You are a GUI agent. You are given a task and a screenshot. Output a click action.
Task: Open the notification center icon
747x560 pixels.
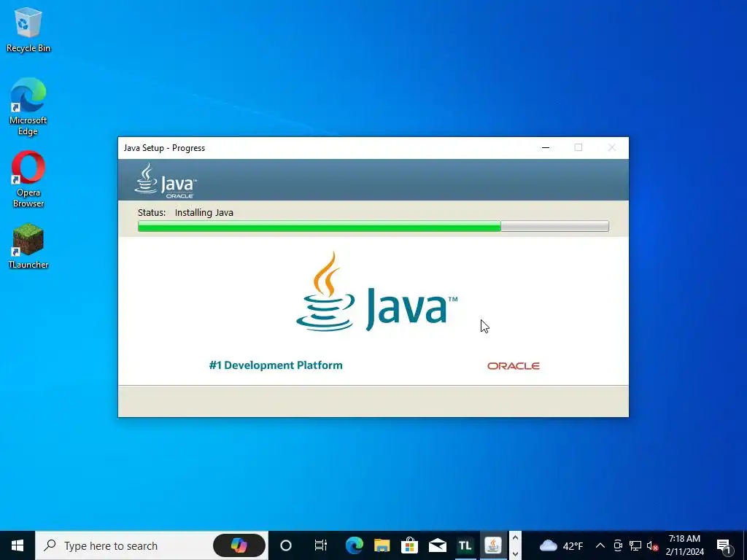coord(724,545)
